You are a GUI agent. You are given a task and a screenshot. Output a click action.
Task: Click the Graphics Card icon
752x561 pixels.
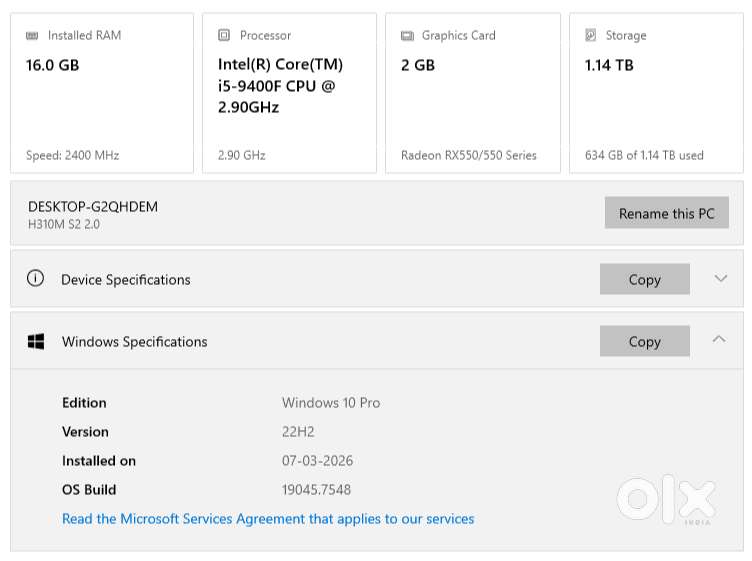tap(407, 35)
